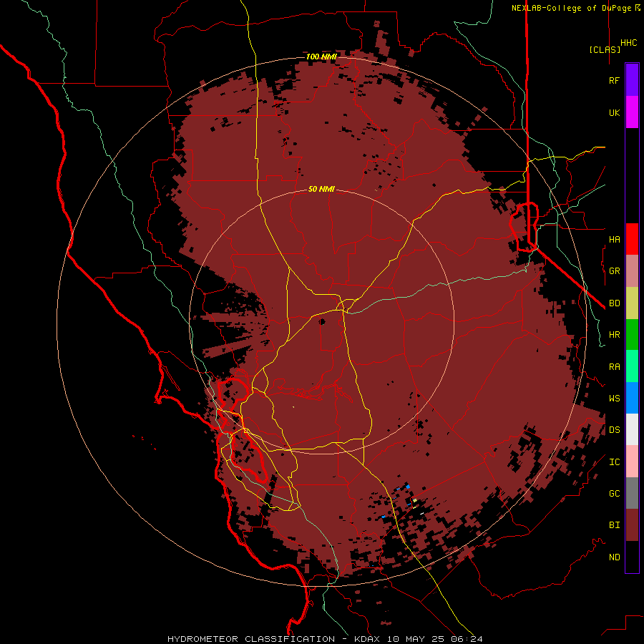Click the GC gray legend swatch
This screenshot has width=644, height=644.
point(632,493)
